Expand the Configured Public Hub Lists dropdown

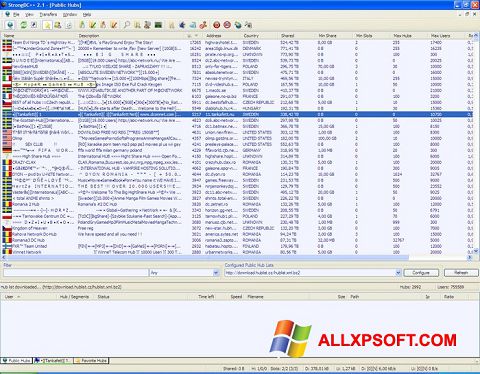coord(398,273)
